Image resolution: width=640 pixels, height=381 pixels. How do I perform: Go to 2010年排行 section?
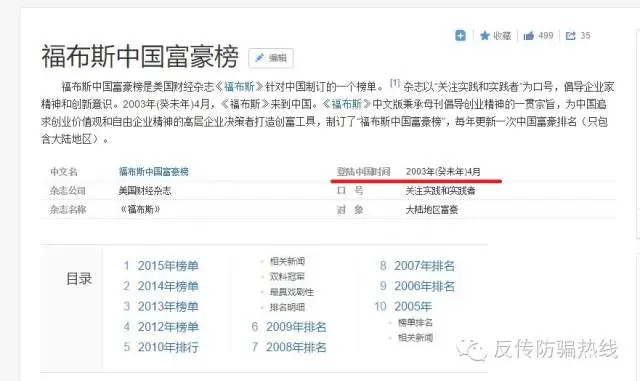[x=168, y=347]
